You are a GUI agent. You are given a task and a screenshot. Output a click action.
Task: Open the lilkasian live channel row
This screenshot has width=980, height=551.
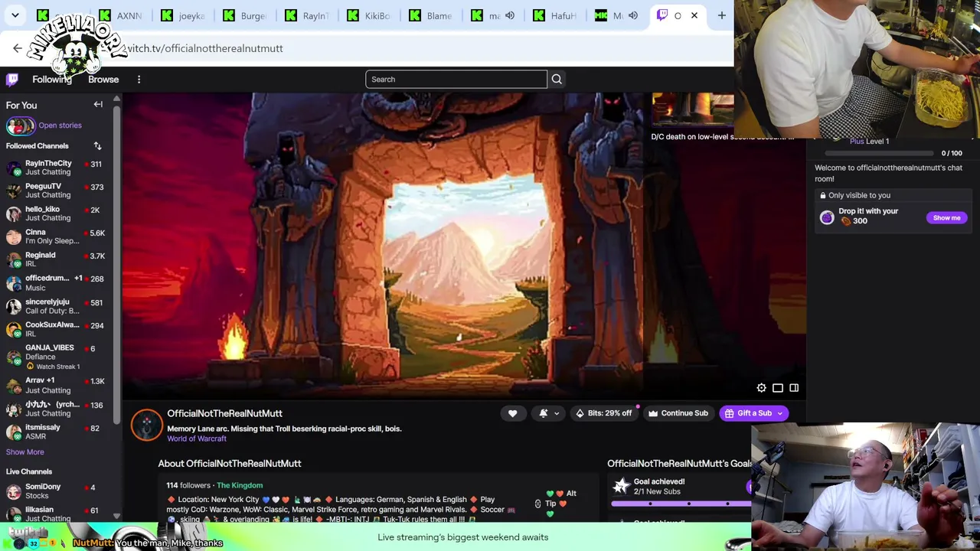pos(58,514)
